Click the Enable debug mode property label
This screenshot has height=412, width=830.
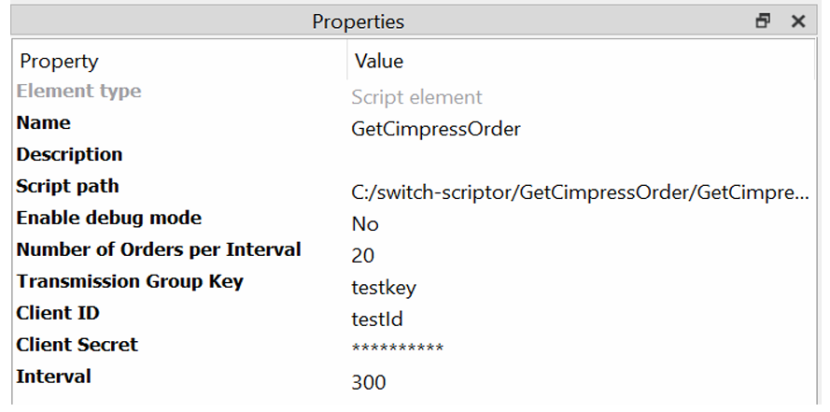[x=108, y=218]
